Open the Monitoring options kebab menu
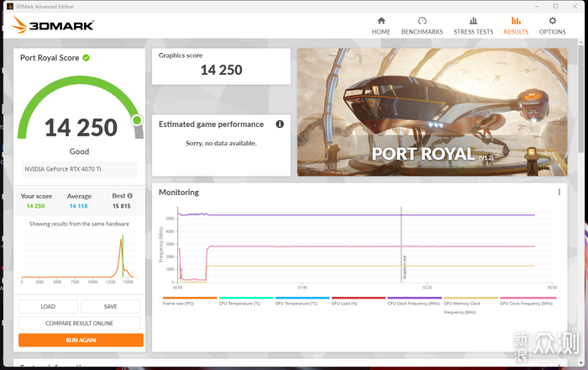Viewport: 588px width, 370px height. 559,192
